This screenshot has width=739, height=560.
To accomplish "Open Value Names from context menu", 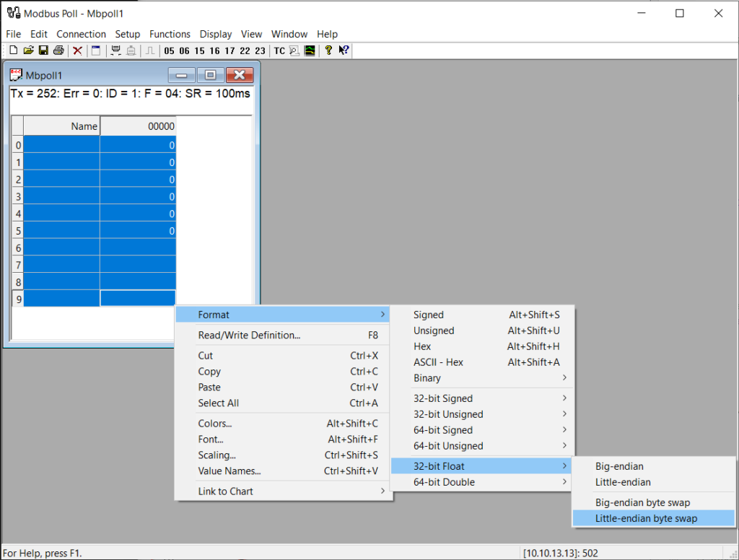I will pyautogui.click(x=282, y=471).
